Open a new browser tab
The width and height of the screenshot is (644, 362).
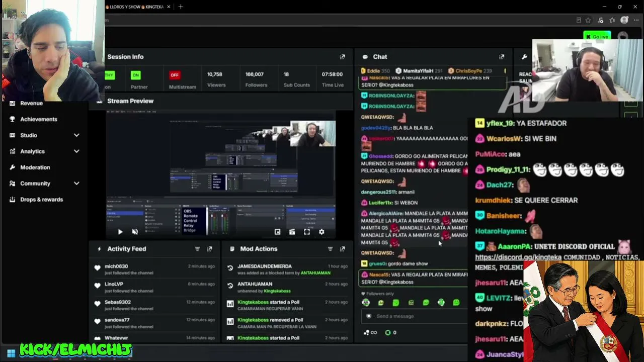[181, 7]
